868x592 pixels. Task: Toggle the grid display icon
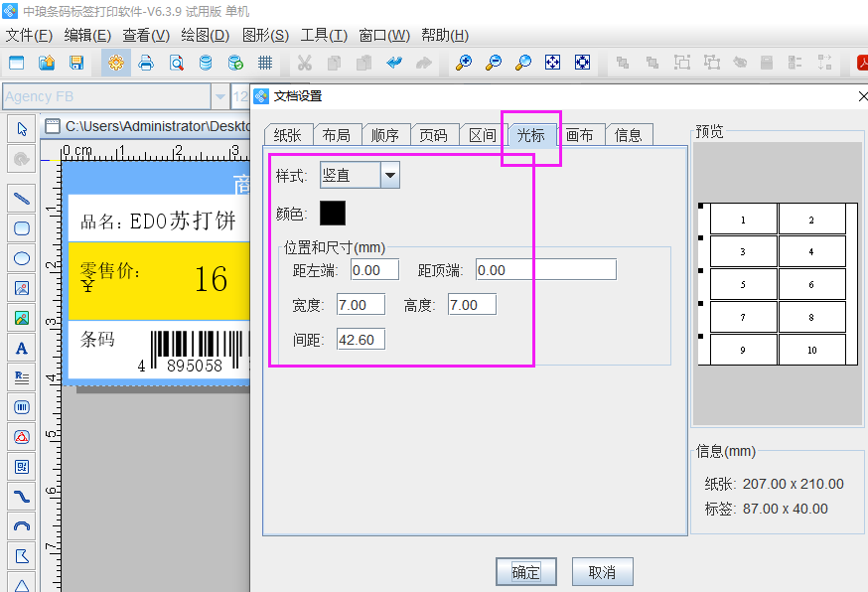265,62
